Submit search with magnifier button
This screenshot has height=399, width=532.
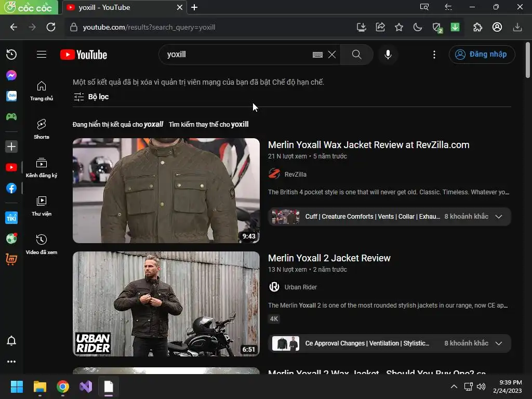(356, 55)
